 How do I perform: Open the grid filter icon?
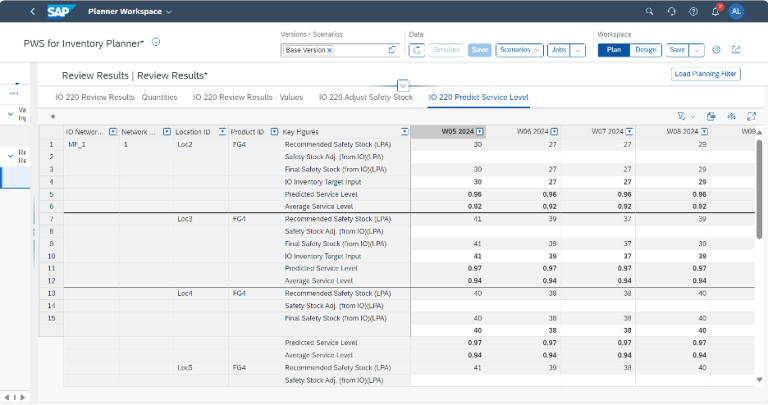click(x=682, y=116)
